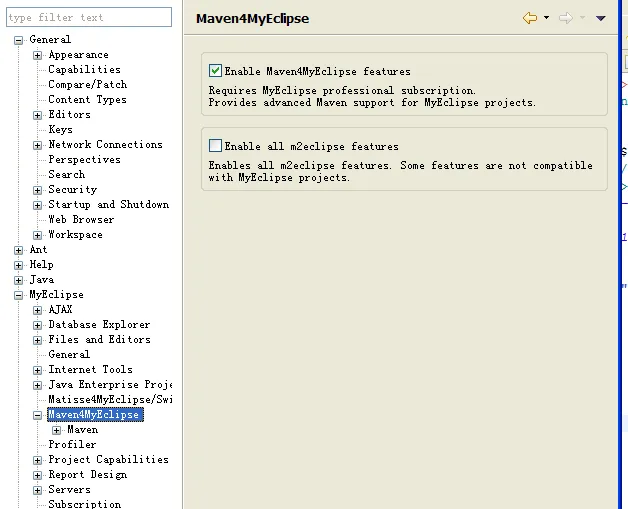Expand the Network Connections node

click(37, 145)
